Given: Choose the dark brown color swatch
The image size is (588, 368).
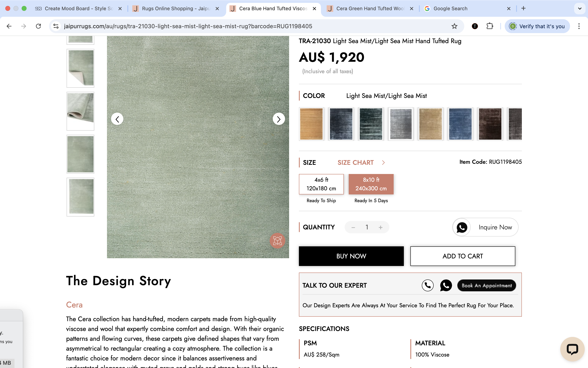Looking at the screenshot, I should [490, 124].
